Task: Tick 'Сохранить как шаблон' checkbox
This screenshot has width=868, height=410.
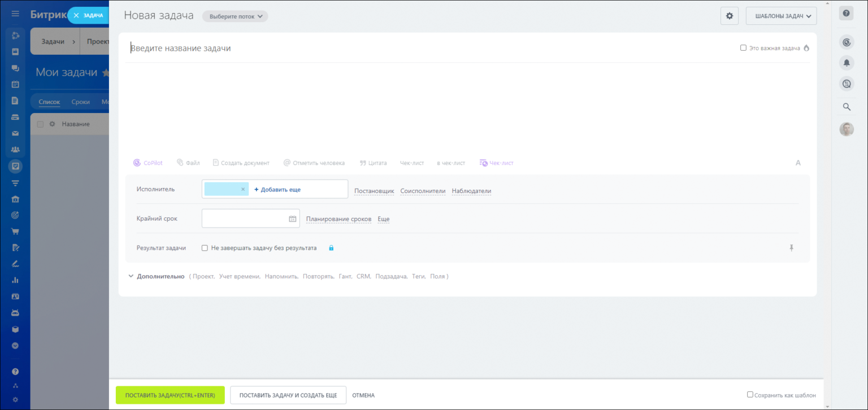Action: click(750, 395)
